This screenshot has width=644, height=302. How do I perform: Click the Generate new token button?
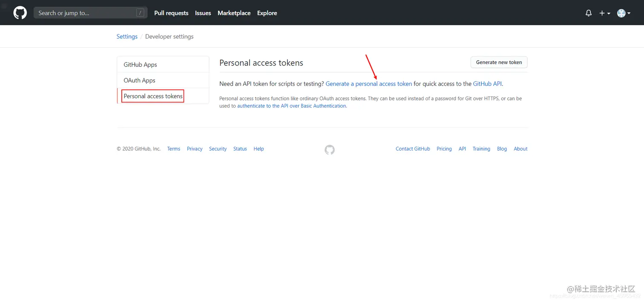coord(499,62)
